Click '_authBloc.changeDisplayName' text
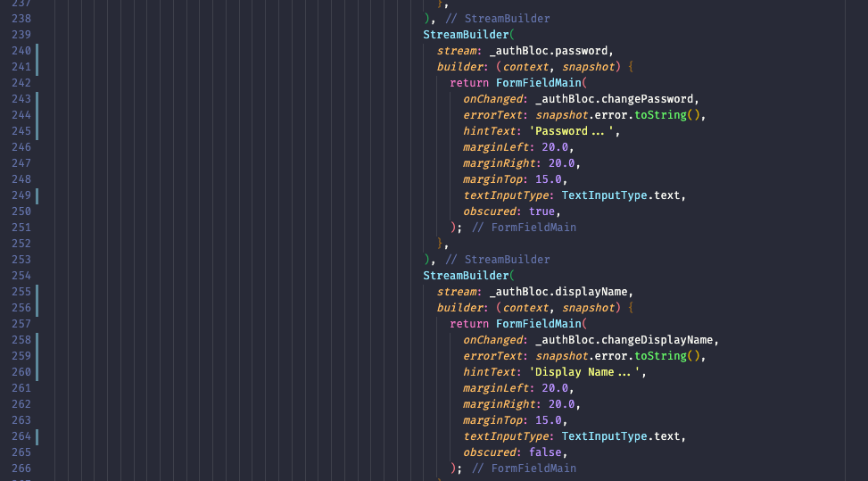 click(x=624, y=339)
